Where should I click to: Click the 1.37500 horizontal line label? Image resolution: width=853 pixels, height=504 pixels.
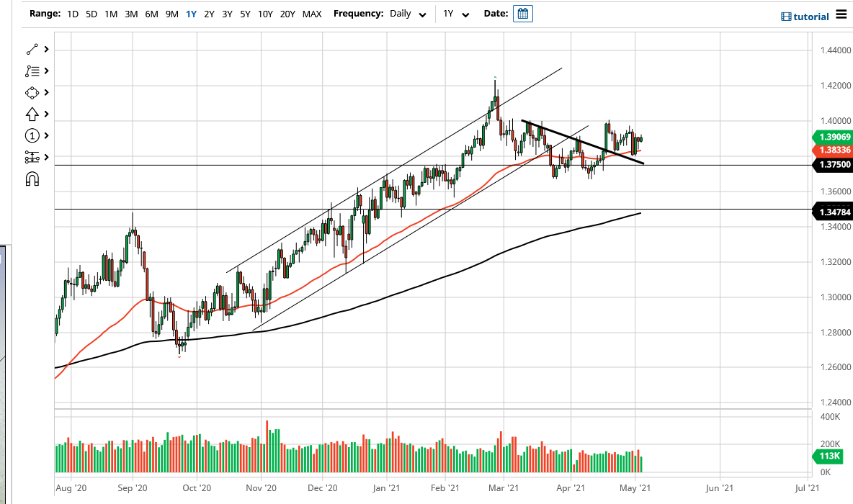[834, 165]
